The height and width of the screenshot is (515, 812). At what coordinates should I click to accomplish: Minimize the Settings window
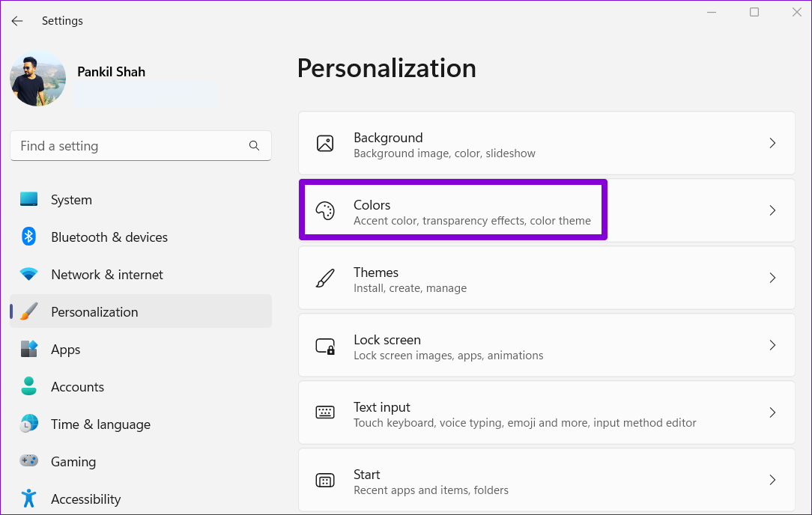(712, 12)
